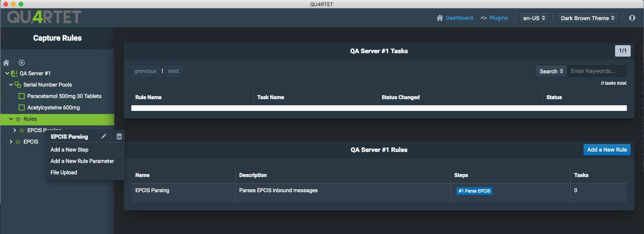Collapse the QA Server #1 tree node
644x234 pixels.
pos(7,73)
